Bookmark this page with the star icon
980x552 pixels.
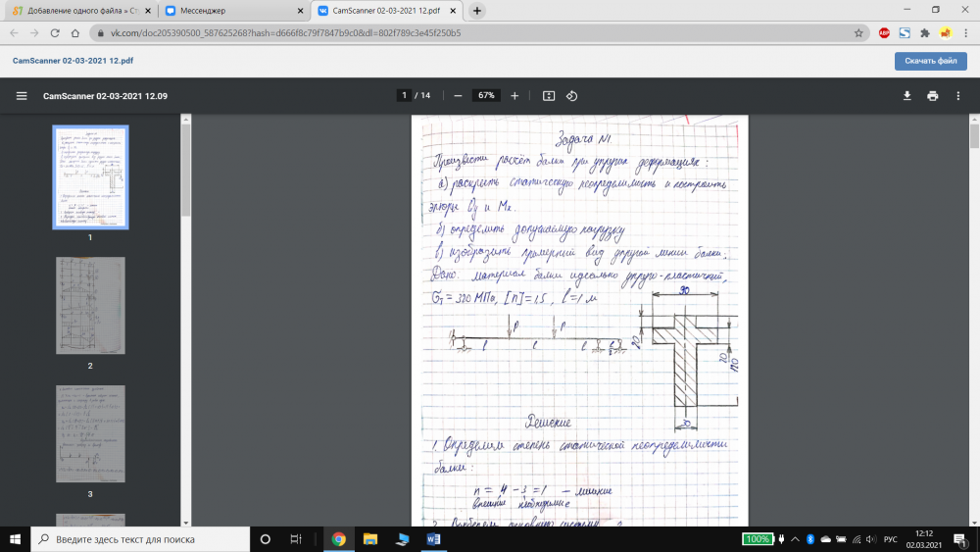(x=858, y=32)
